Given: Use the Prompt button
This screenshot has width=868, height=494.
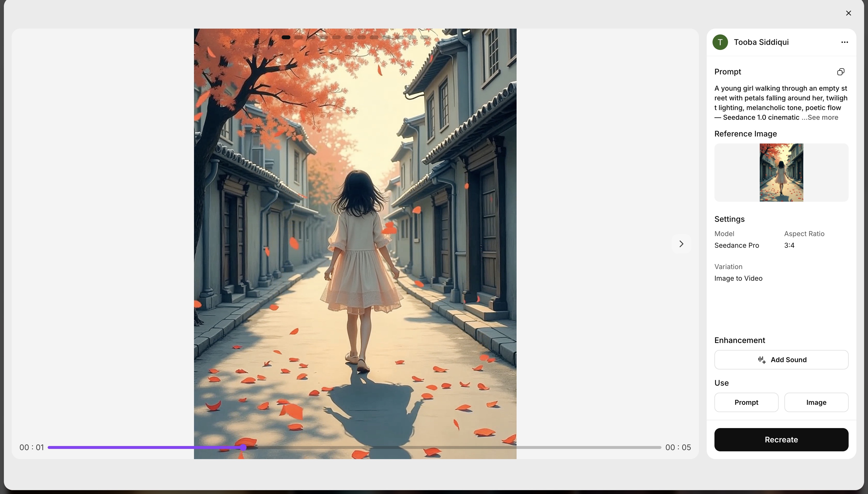Looking at the screenshot, I should 746,402.
